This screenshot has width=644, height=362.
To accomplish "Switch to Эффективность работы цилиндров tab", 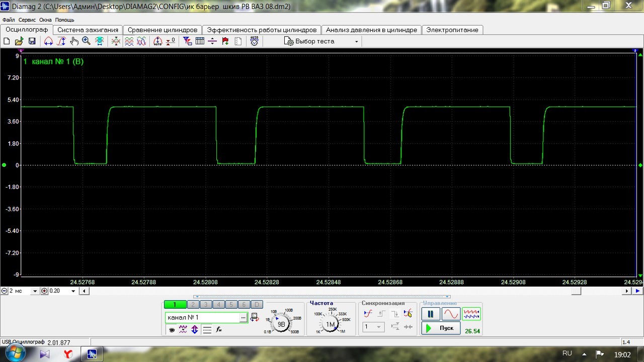I will tap(262, 30).
